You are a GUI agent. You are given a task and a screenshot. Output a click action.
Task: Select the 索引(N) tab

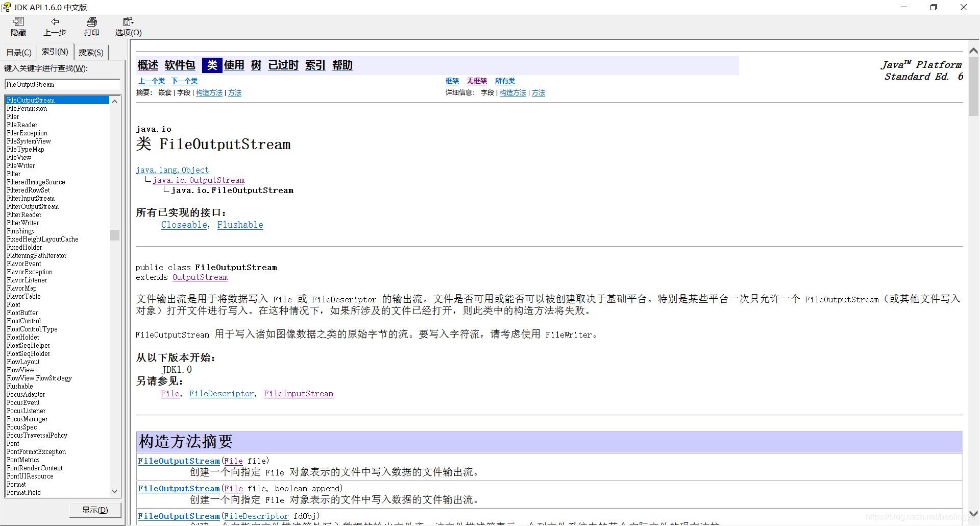point(54,52)
